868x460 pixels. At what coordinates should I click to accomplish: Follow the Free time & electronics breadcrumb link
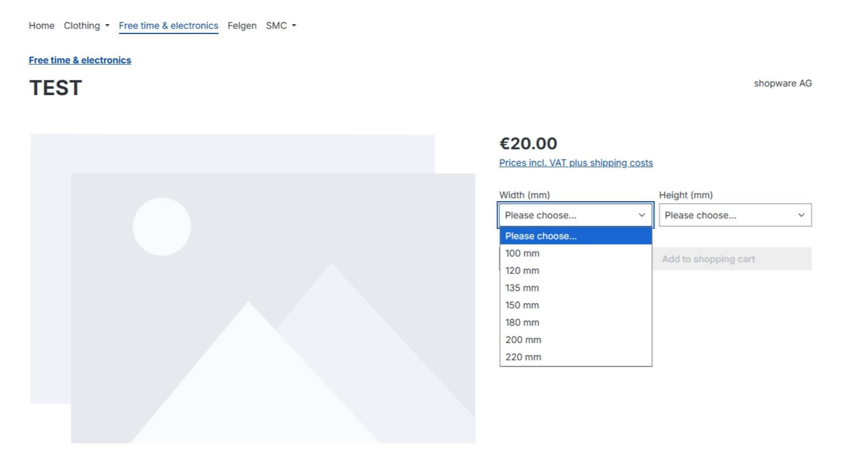coord(80,60)
